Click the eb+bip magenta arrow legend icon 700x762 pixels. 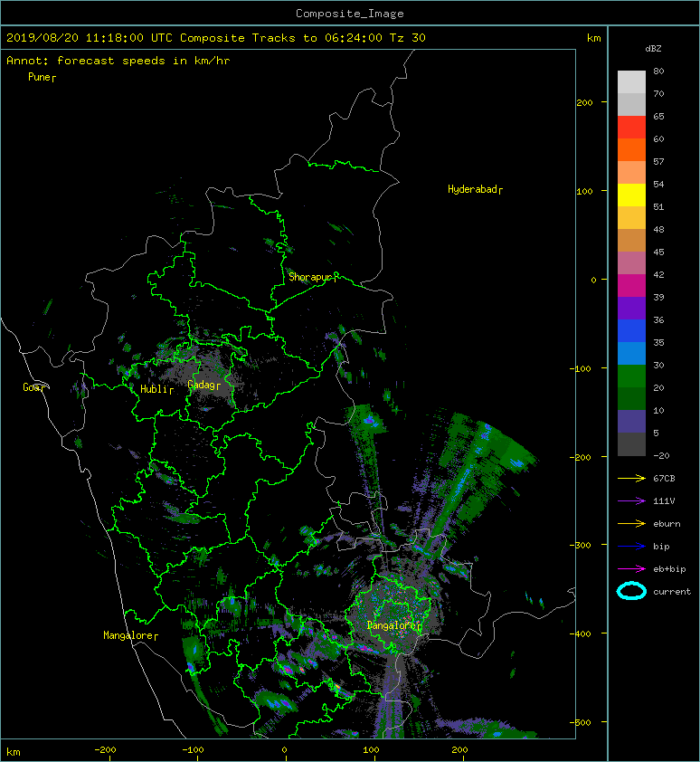[x=631, y=569]
